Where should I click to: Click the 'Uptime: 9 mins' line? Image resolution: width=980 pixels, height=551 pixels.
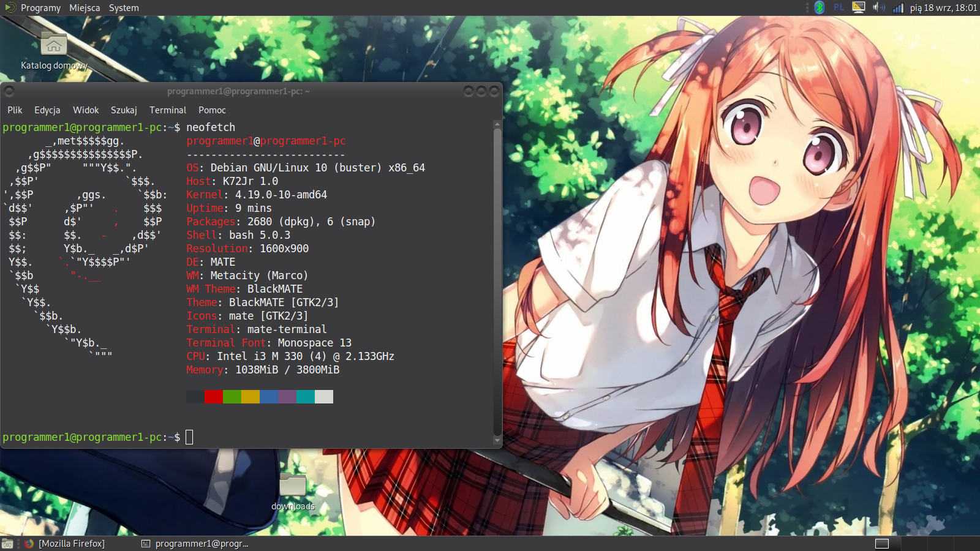pos(229,208)
